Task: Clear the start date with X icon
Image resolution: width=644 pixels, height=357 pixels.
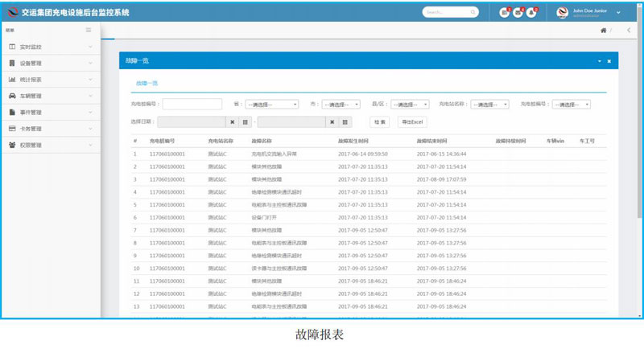Action: tap(233, 121)
